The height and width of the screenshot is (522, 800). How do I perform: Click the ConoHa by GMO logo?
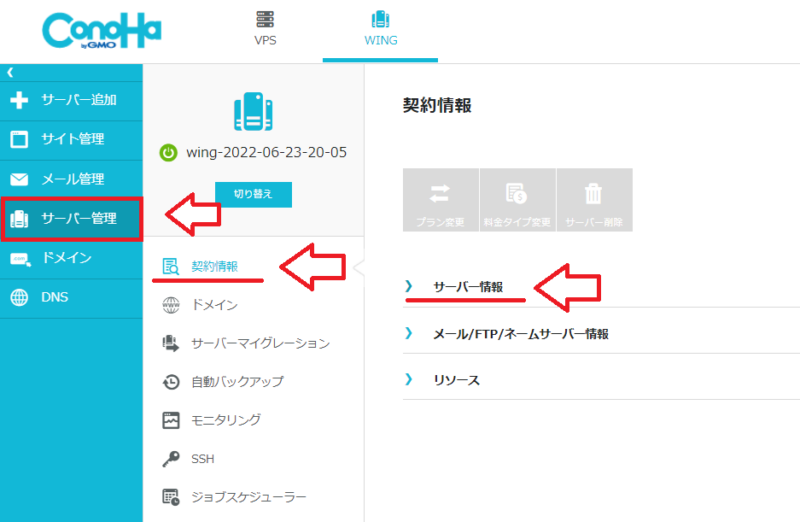click(x=102, y=33)
